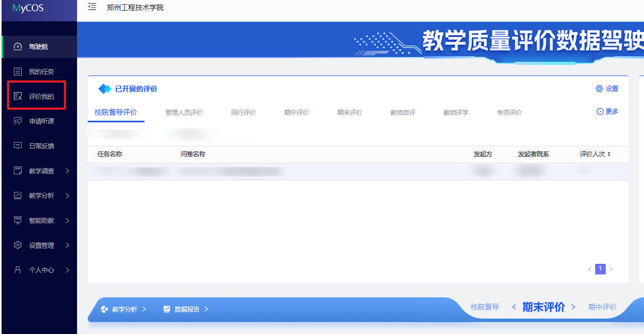
Task: Switch carousel left from 期末评价
Action: click(x=514, y=307)
